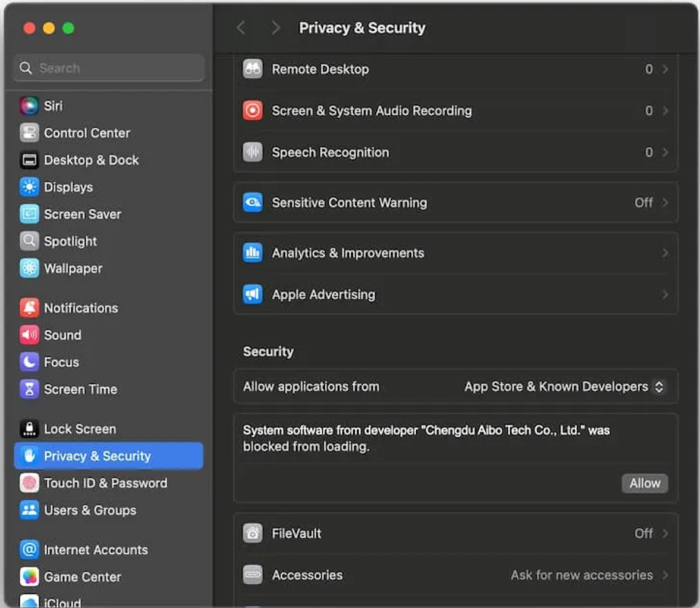Click the 'Internet Accounts' sidebar label

[x=96, y=550]
